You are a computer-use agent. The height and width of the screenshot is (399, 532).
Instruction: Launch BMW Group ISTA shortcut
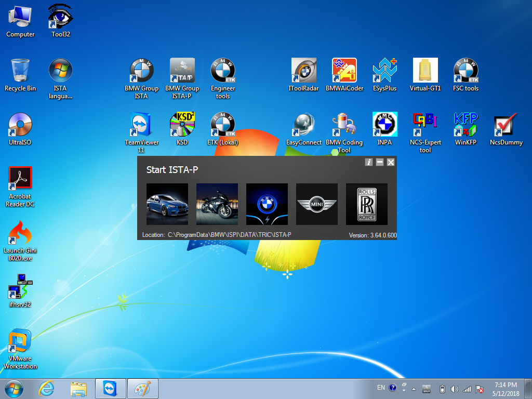pyautogui.click(x=141, y=79)
